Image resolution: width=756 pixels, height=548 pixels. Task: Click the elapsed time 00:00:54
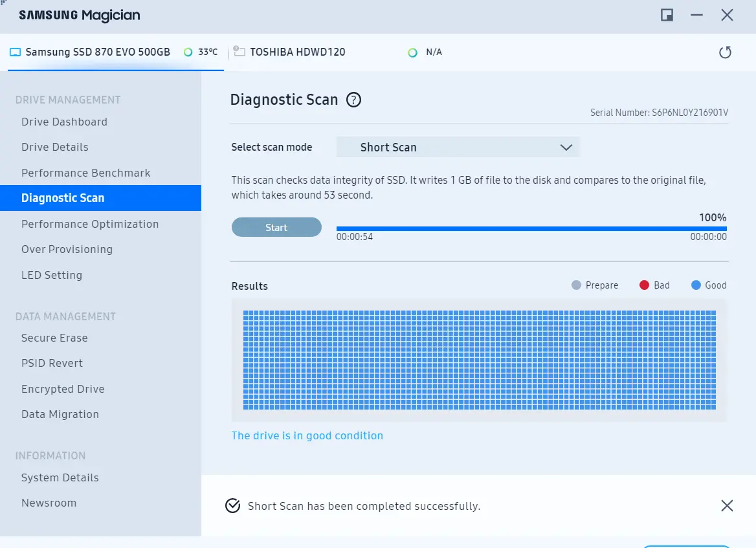(x=355, y=237)
